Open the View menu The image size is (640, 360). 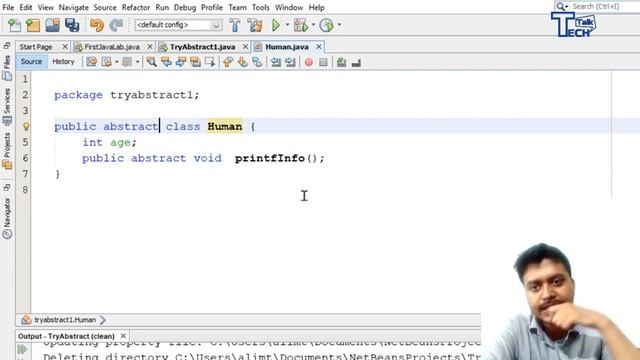(x=46, y=7)
